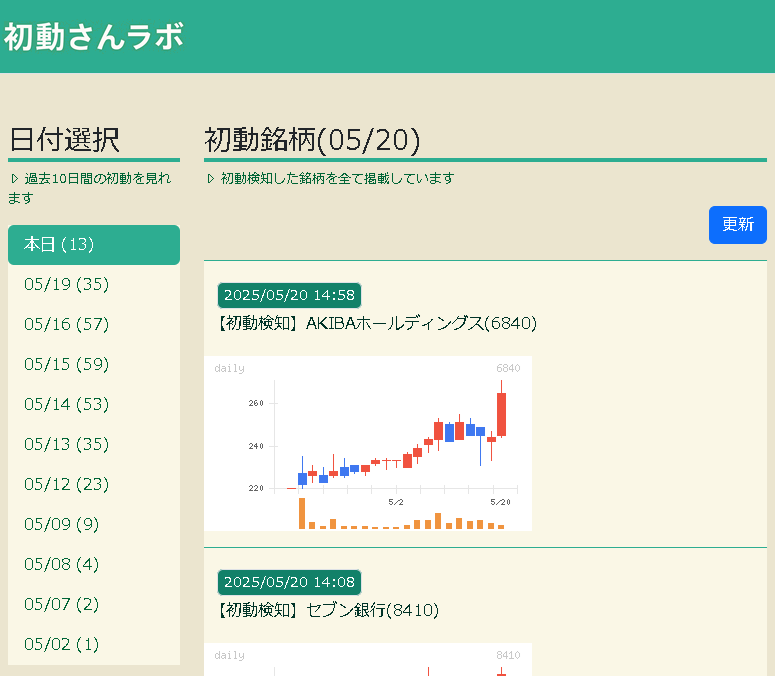Choose the 05/13 (35) date entry
Image resolution: width=775 pixels, height=676 pixels.
tap(94, 445)
